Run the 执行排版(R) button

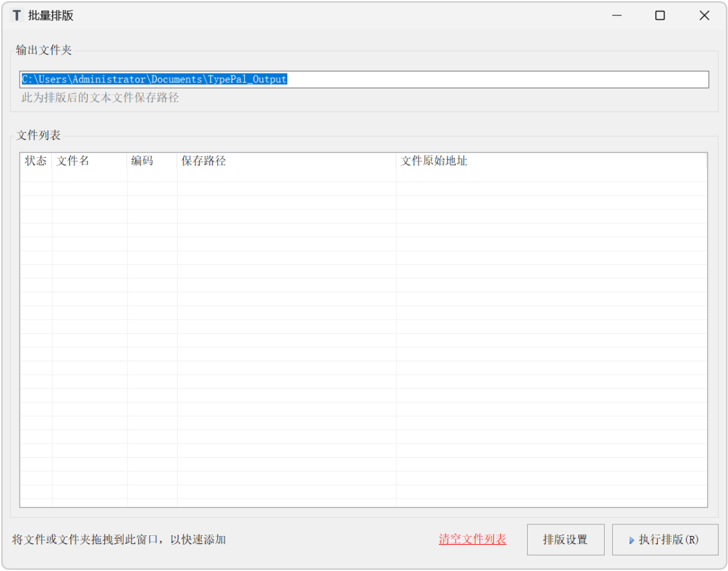point(665,539)
